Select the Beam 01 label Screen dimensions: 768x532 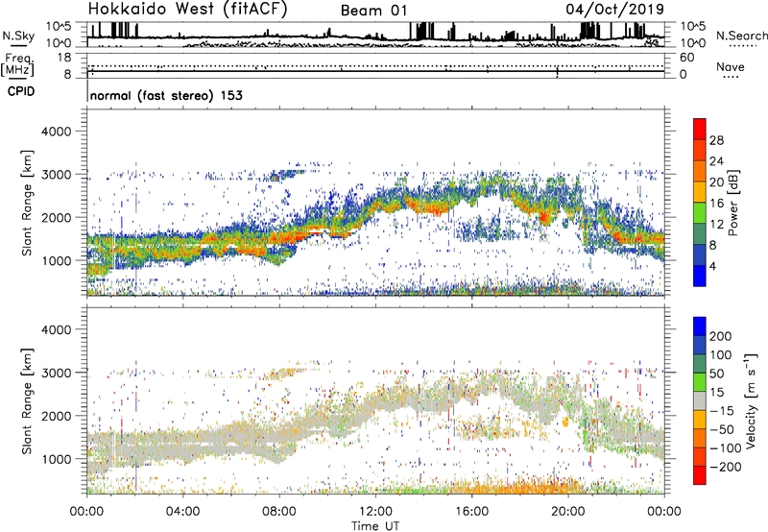coord(373,11)
